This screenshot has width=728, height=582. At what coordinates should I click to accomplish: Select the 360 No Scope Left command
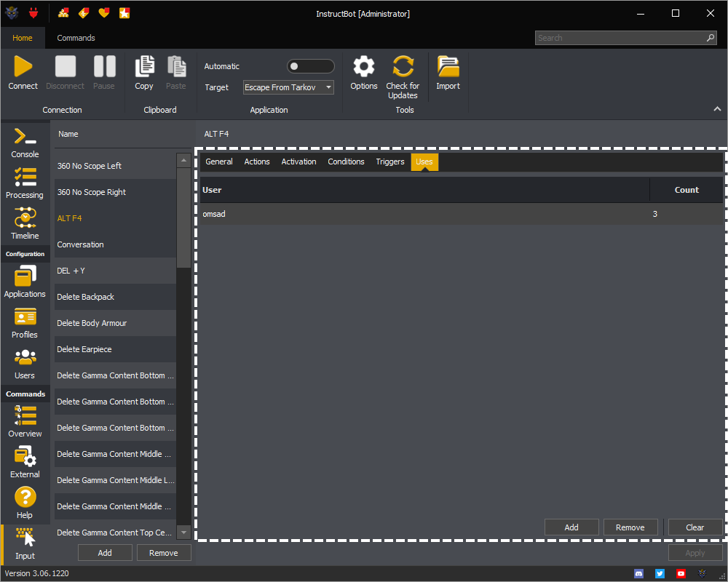[x=115, y=166]
